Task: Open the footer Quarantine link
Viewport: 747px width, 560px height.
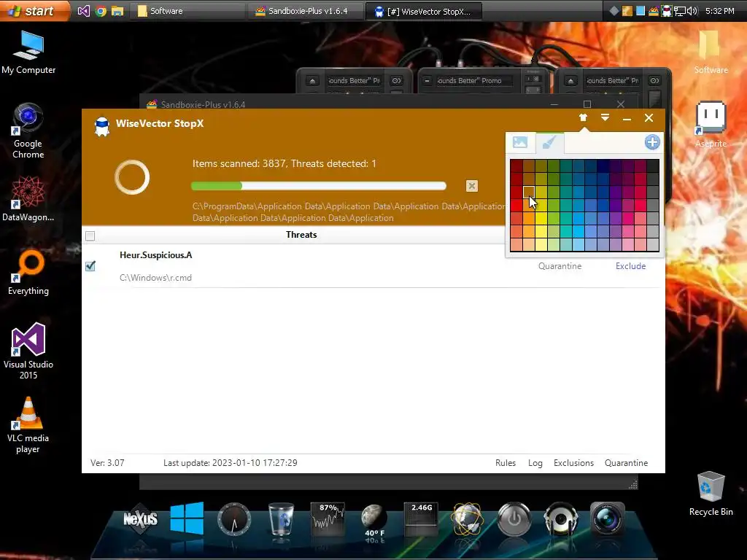Action: 626,463
